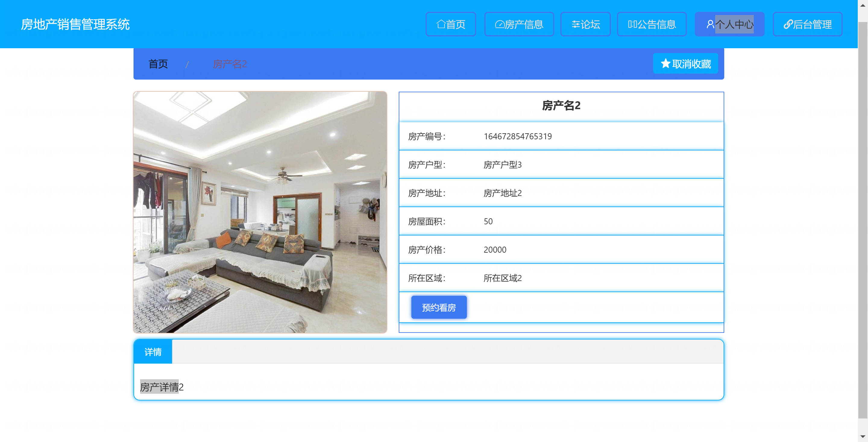The width and height of the screenshot is (868, 442).
Task: Click the 房地产销售管理系统 site title
Action: pyautogui.click(x=75, y=24)
